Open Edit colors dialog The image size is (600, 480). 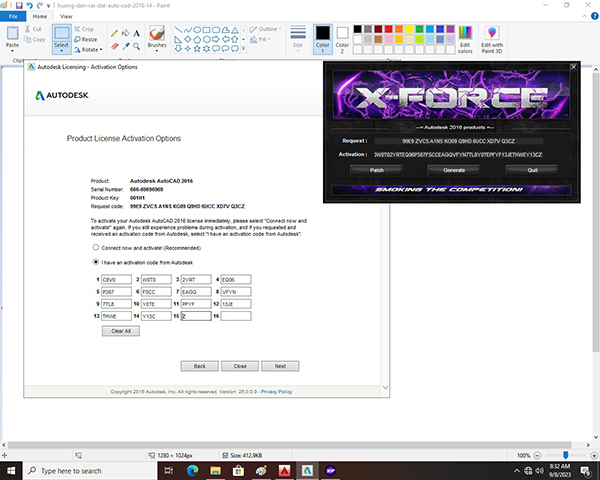coord(465,39)
